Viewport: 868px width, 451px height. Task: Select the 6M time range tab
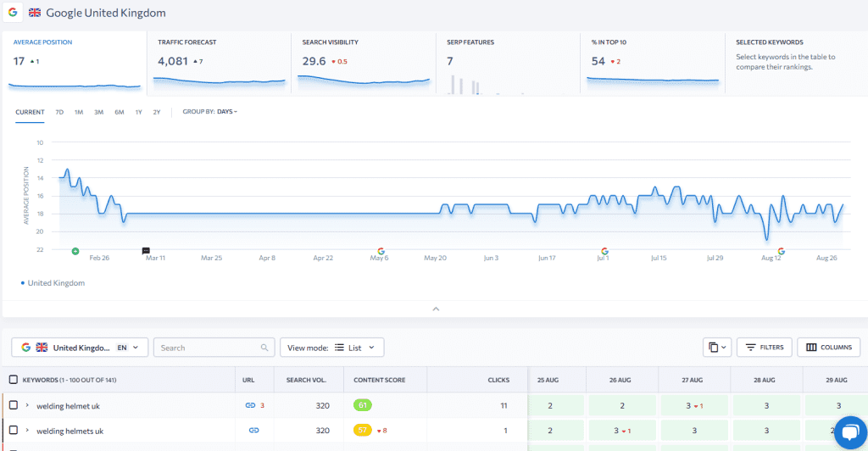pyautogui.click(x=119, y=113)
